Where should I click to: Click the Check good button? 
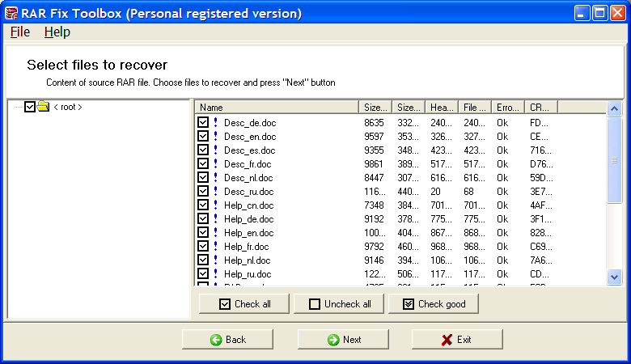[x=434, y=303]
